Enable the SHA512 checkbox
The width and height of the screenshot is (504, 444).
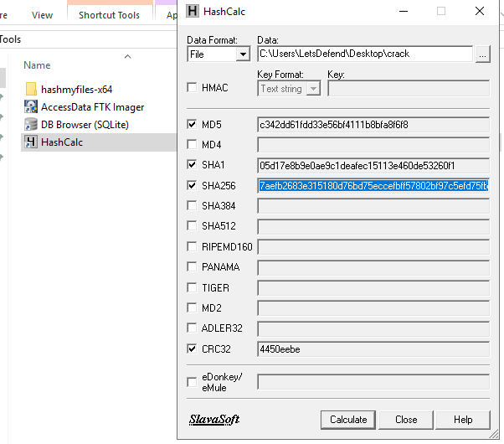coord(192,226)
